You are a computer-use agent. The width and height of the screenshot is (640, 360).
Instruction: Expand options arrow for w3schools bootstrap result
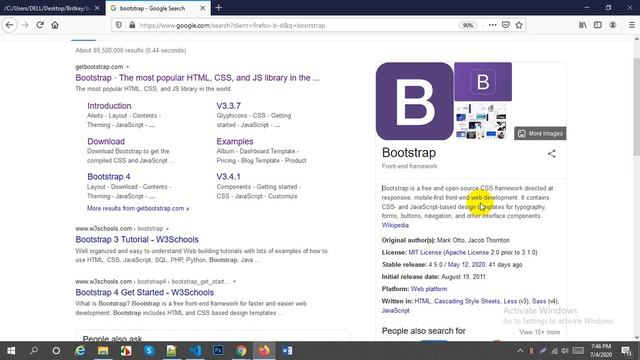tap(167, 229)
